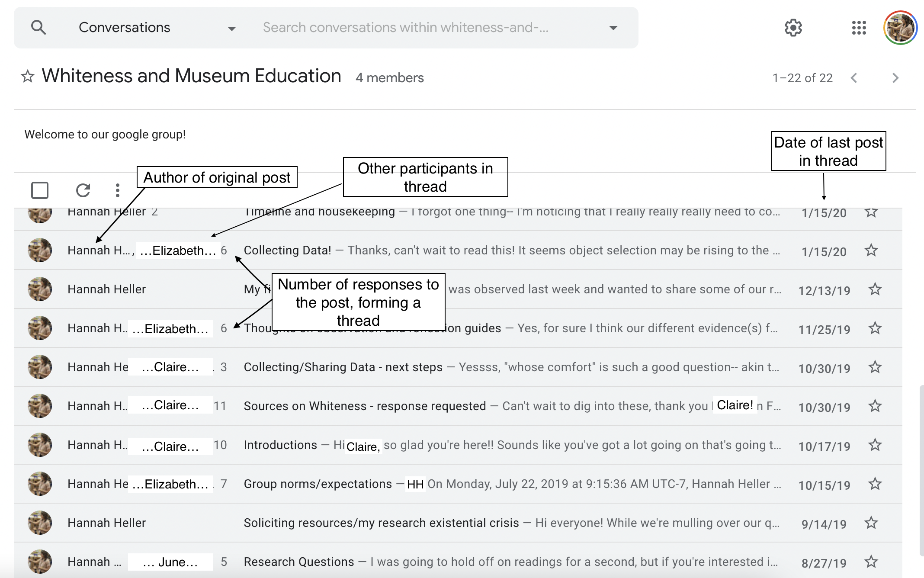Click the refresh conversations icon

click(83, 190)
